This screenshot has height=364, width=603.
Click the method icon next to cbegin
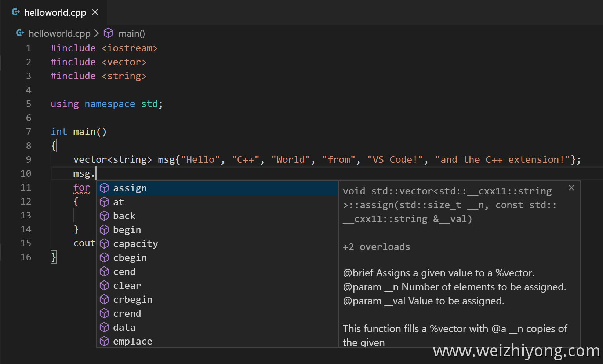(104, 258)
